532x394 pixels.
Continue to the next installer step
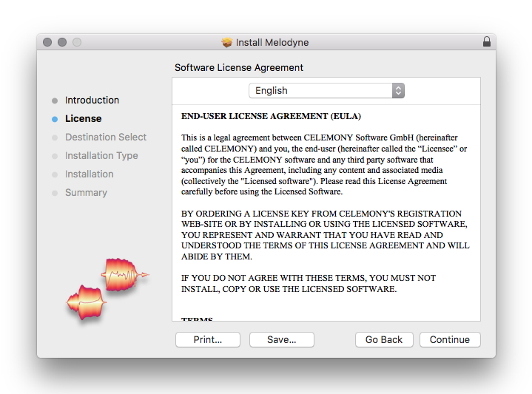(x=450, y=339)
